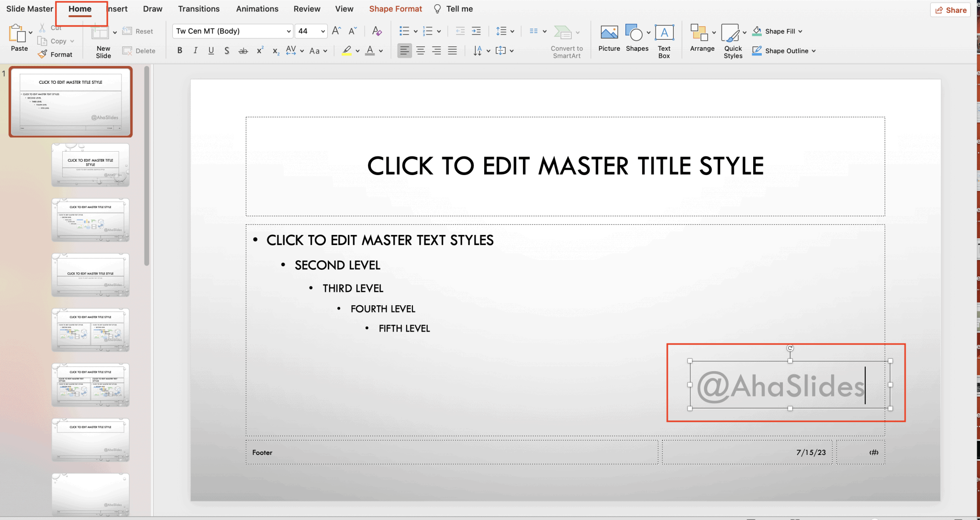Select the Bold formatting icon
Viewport: 980px width, 520px height.
tap(180, 50)
